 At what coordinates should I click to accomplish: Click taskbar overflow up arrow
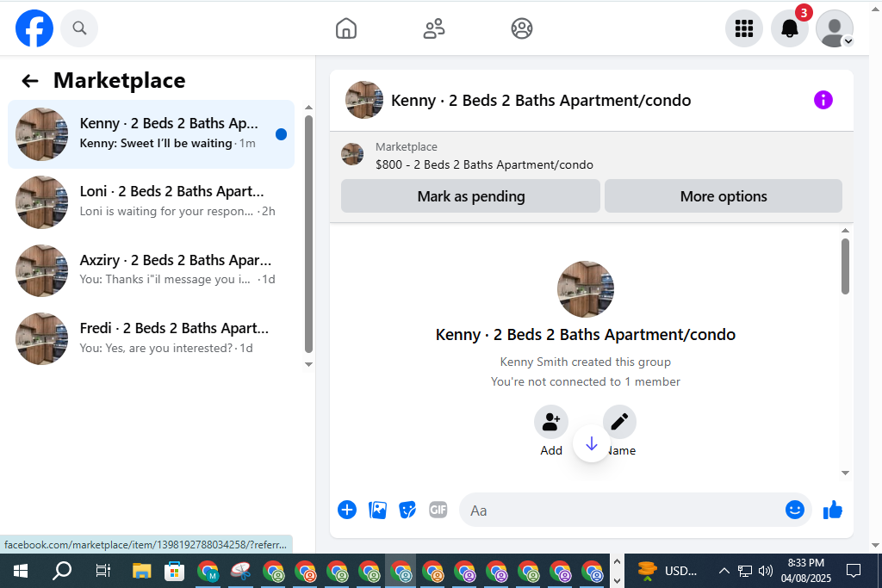pos(617,561)
